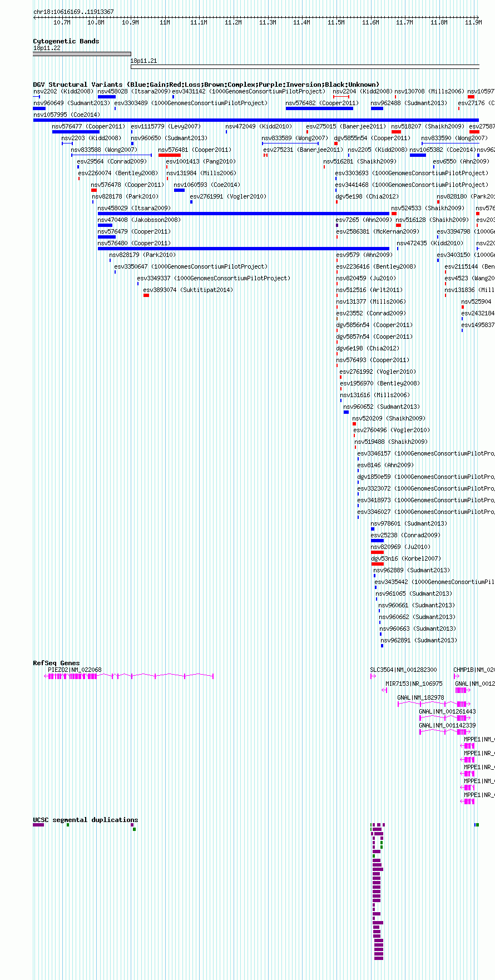This screenshot has width=495, height=980.
Task: Click the red bar under nsv576481 (Cooper2011)
Action: (170, 155)
